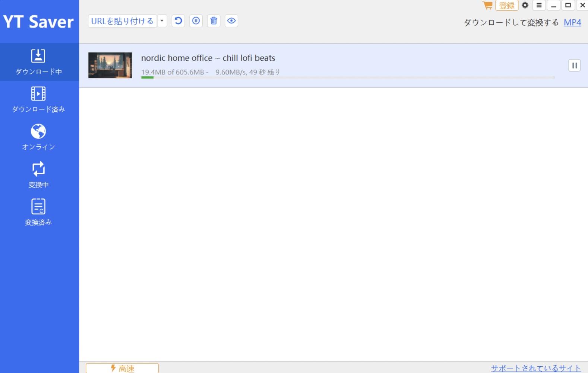Viewport: 588px width, 373px height.
Task: Click the YT Saver logo
Action: click(x=39, y=22)
